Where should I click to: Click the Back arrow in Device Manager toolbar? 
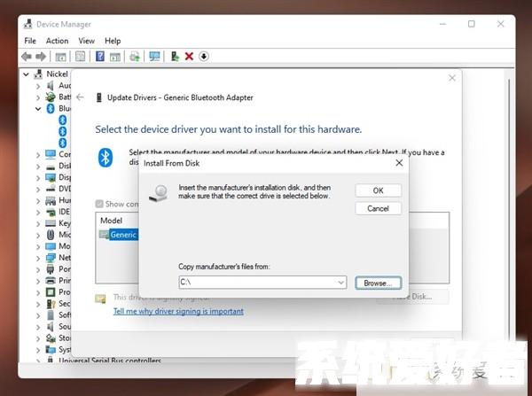coord(27,57)
